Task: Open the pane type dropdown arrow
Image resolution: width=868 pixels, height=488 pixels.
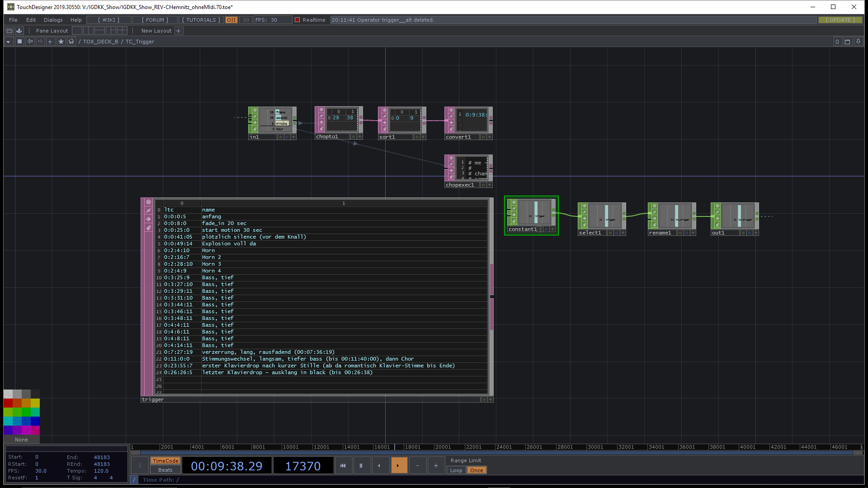Action: click(x=8, y=42)
